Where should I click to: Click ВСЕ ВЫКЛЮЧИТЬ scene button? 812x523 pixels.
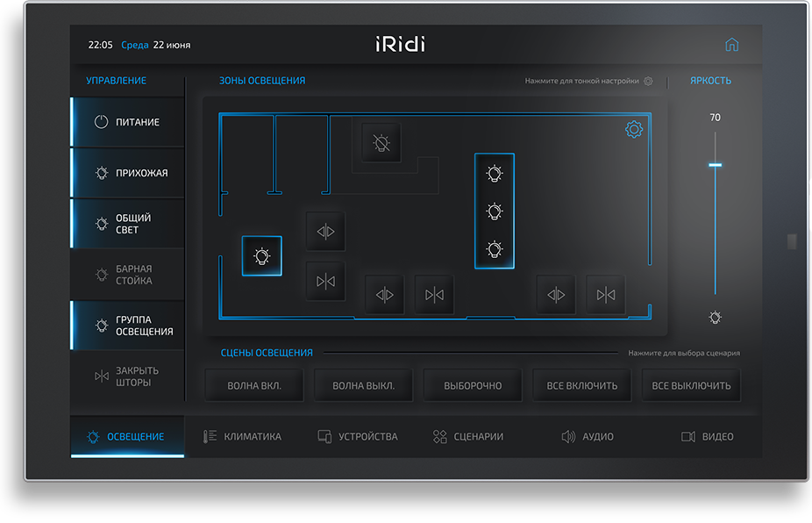pyautogui.click(x=691, y=385)
